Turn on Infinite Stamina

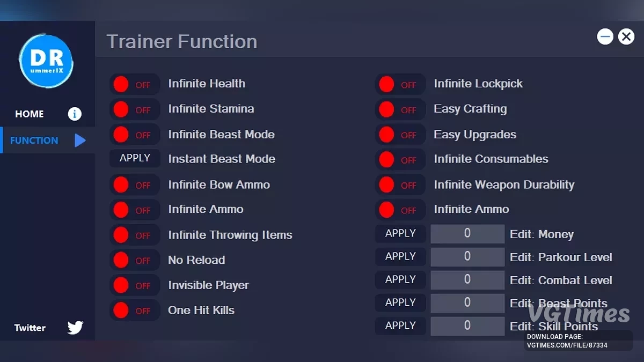tap(134, 109)
